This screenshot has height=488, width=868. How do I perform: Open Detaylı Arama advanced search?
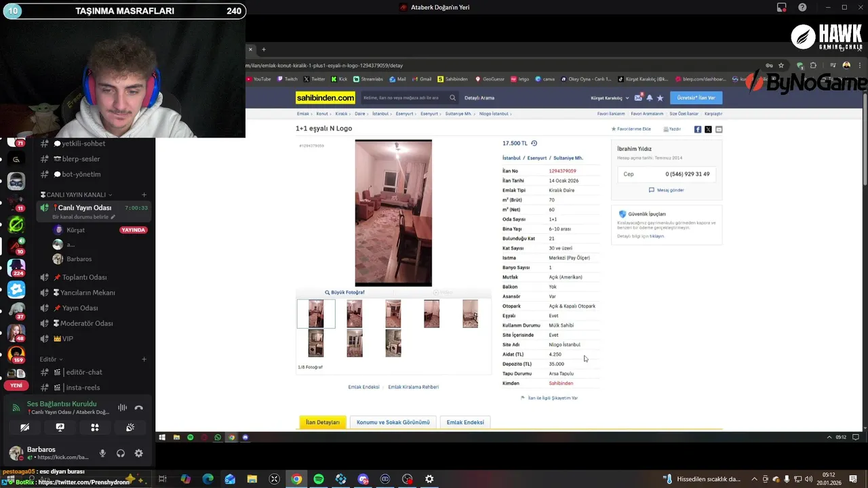479,98
